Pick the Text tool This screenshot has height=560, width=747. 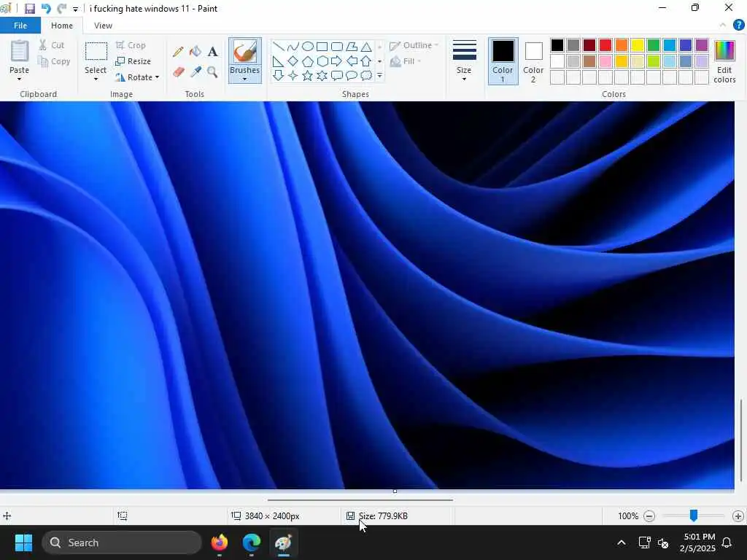[x=212, y=52]
